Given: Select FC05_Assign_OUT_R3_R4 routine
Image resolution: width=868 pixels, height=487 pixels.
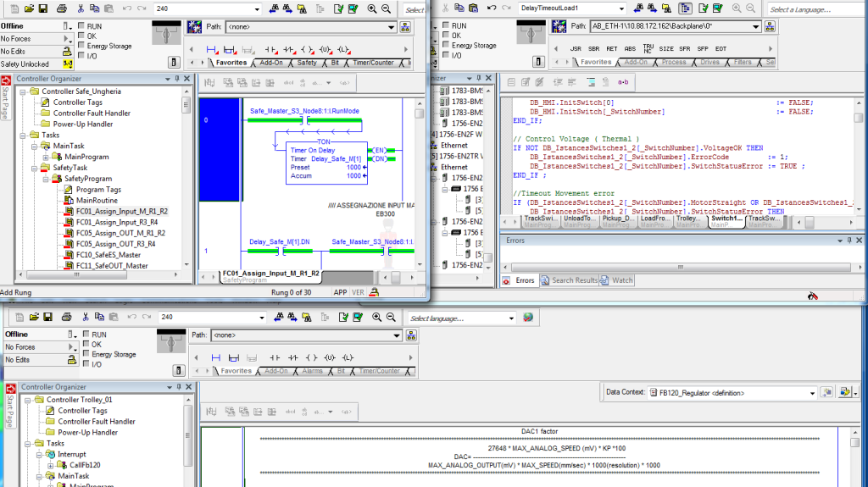Looking at the screenshot, I should tap(115, 244).
